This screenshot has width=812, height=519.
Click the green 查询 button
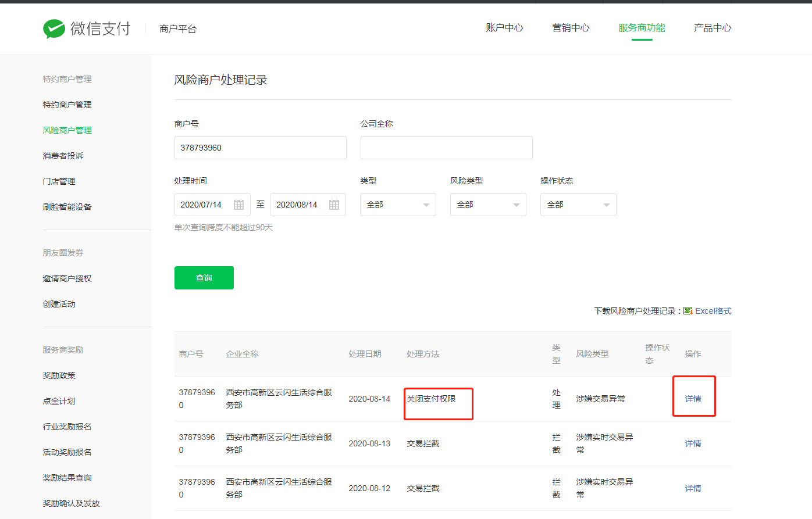[x=204, y=278]
